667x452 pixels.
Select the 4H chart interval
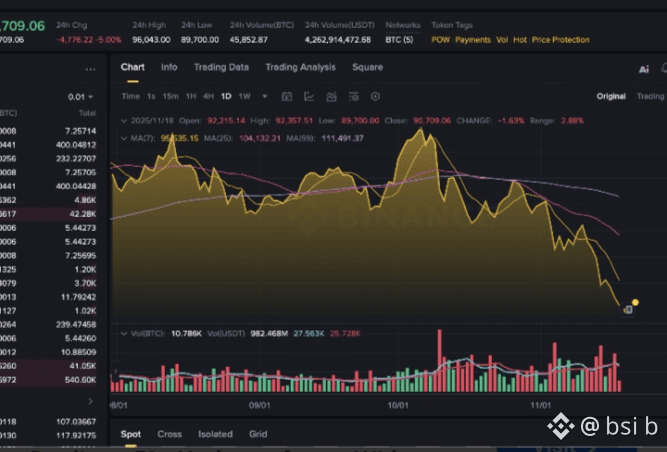[208, 97]
